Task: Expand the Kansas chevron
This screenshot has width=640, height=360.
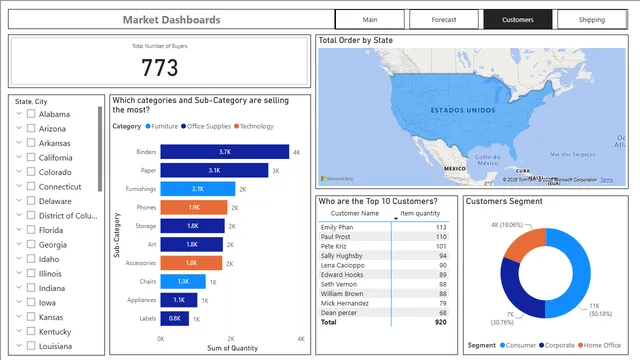Action: pyautogui.click(x=19, y=316)
